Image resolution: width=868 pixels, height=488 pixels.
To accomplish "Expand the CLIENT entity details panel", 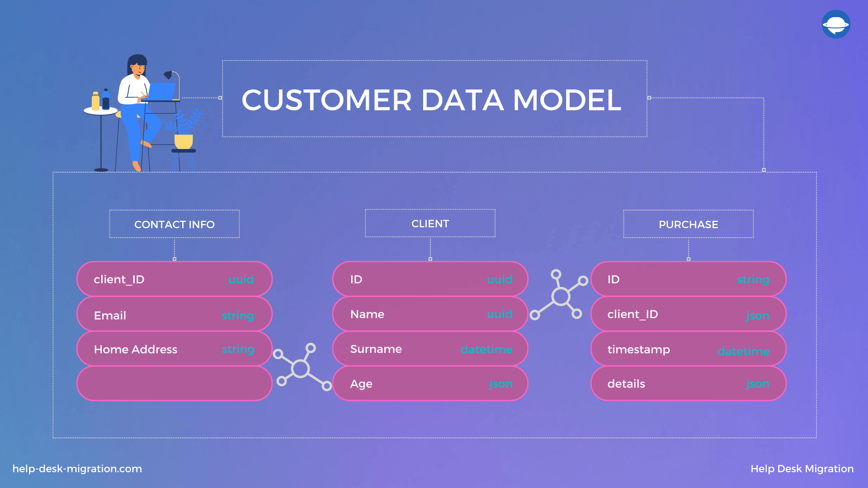I will 430,224.
